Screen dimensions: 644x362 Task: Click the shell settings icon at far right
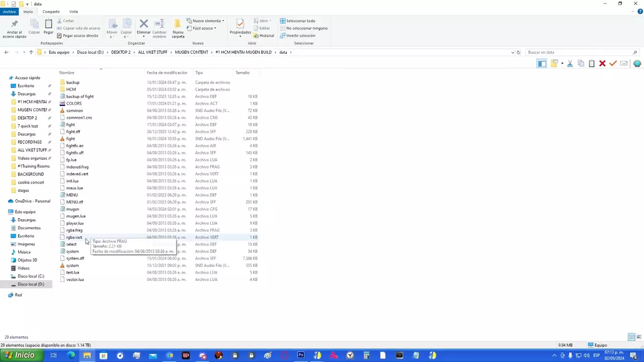[x=637, y=63]
